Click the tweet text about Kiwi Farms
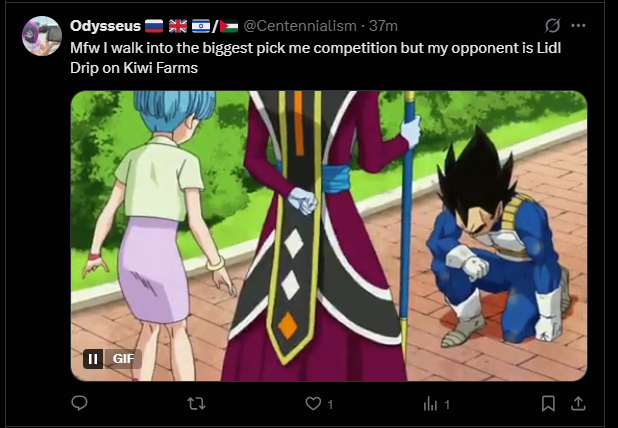This screenshot has height=428, width=618. (x=315, y=58)
